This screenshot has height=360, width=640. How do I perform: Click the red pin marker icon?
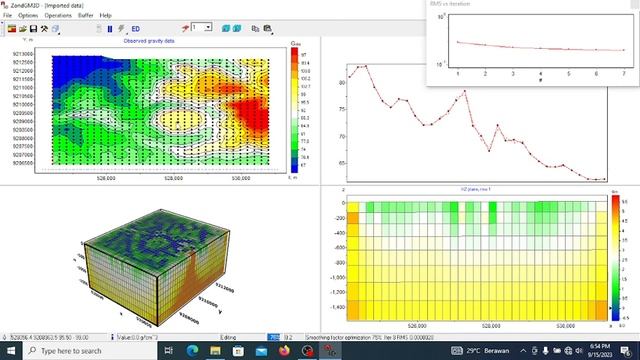click(x=185, y=28)
